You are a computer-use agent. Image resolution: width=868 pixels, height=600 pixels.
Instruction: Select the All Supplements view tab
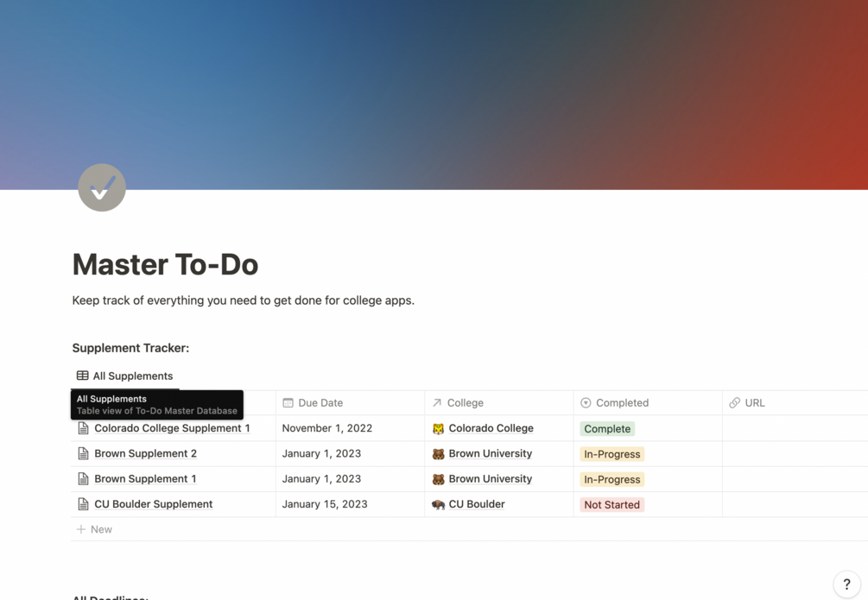click(125, 376)
